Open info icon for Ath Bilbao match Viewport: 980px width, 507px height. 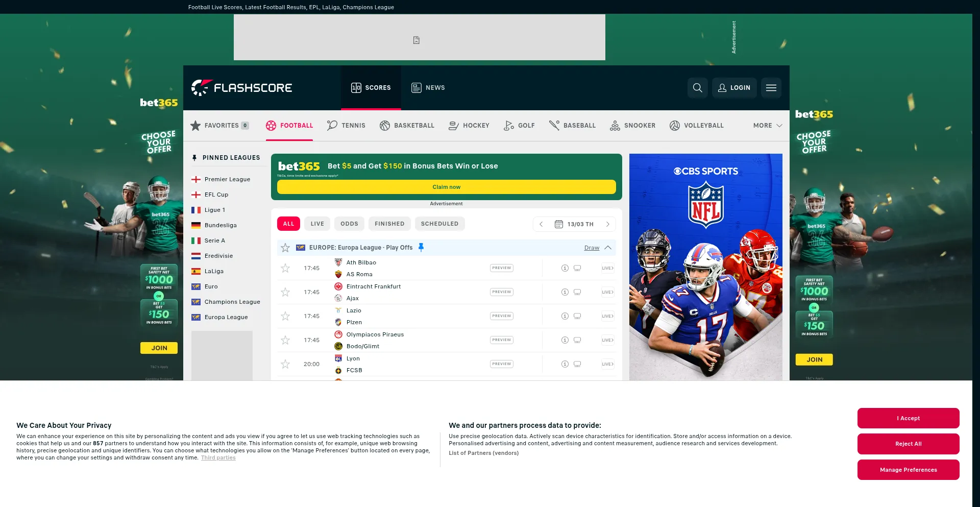pos(565,268)
